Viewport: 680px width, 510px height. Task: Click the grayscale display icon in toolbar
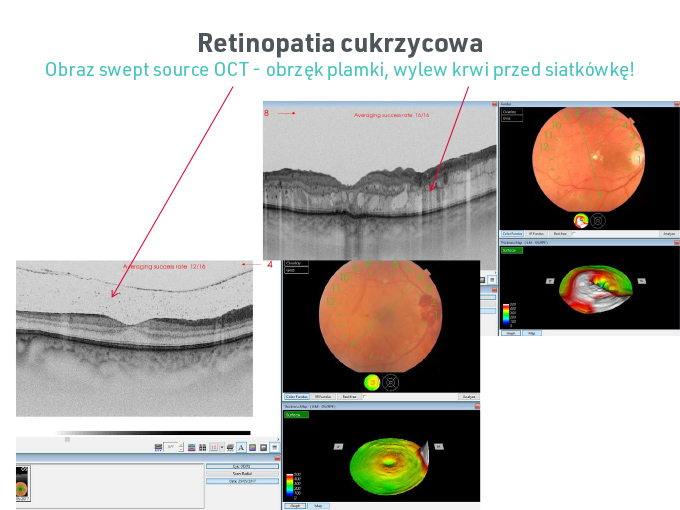[263, 447]
